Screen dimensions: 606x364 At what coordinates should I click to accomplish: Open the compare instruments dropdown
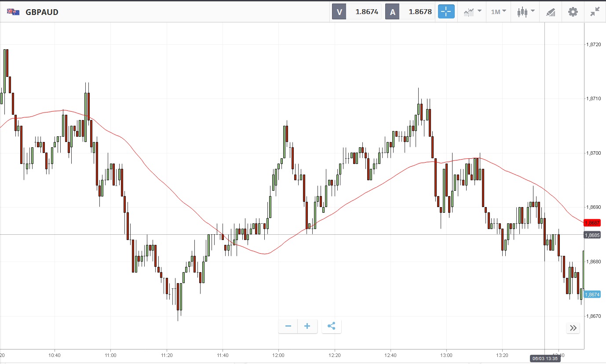pos(472,12)
